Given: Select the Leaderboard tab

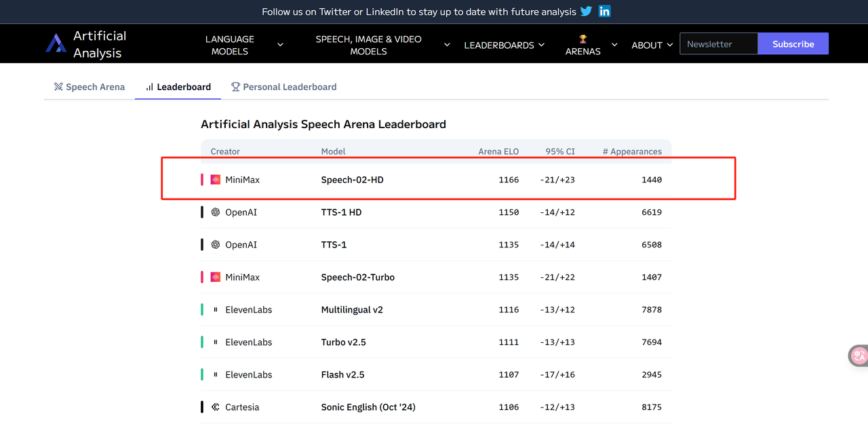Looking at the screenshot, I should point(178,87).
